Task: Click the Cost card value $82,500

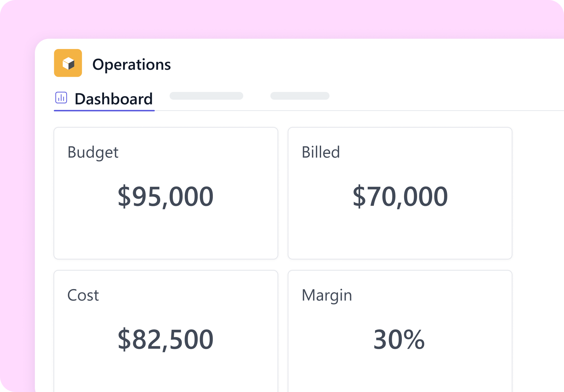Action: pos(166,338)
